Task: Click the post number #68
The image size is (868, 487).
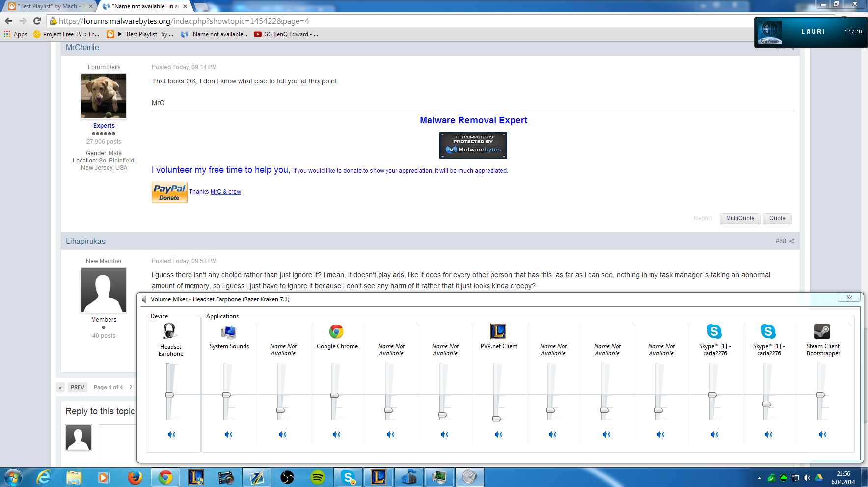Action: (x=781, y=241)
